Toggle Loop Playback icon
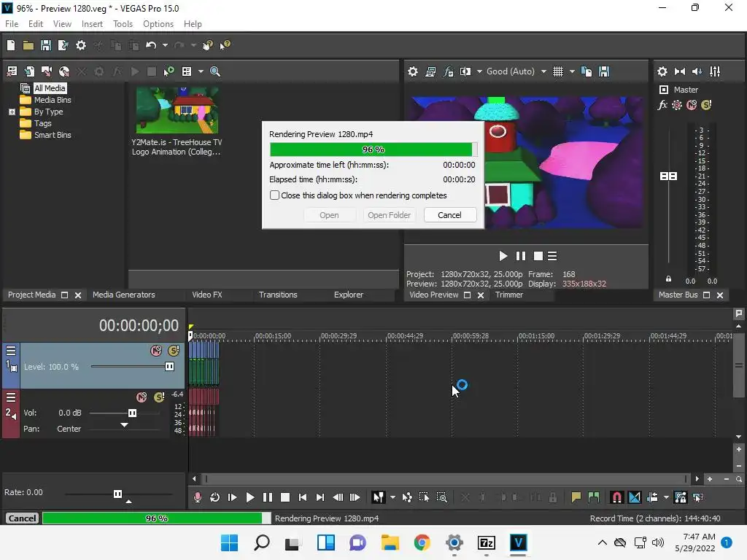 tap(215, 497)
